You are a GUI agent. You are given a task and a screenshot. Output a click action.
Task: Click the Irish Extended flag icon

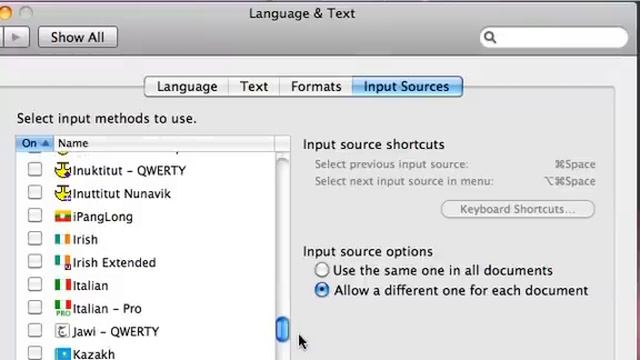point(62,262)
